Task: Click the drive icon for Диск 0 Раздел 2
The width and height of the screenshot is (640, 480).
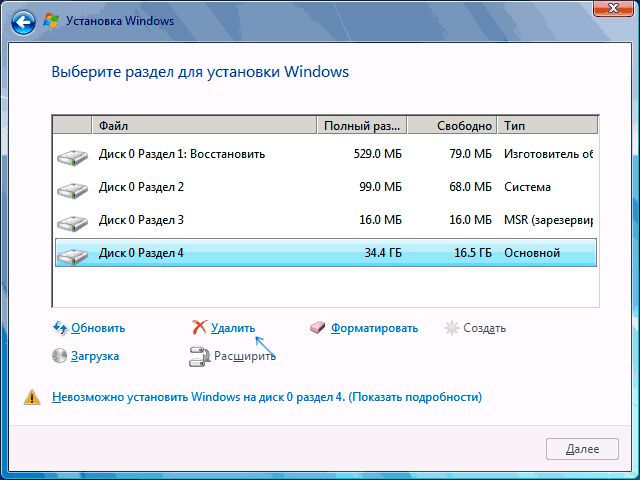Action: pos(72,190)
